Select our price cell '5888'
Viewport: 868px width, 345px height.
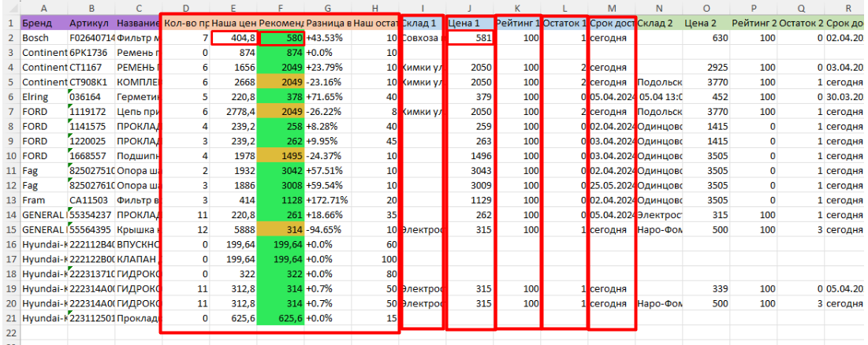(233, 229)
